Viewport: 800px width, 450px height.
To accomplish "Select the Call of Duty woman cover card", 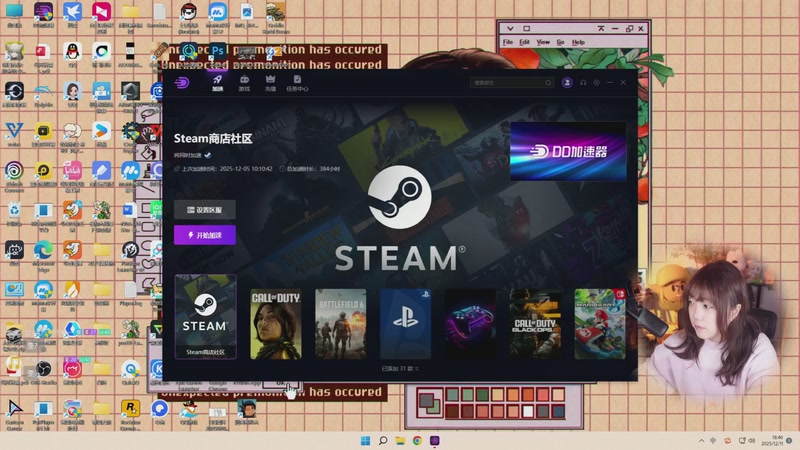I will pos(276,324).
